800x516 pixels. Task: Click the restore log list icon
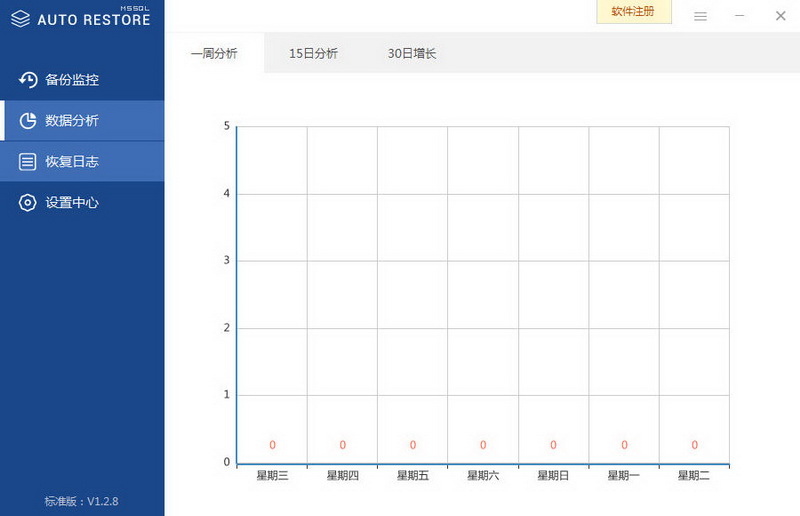coord(28,161)
